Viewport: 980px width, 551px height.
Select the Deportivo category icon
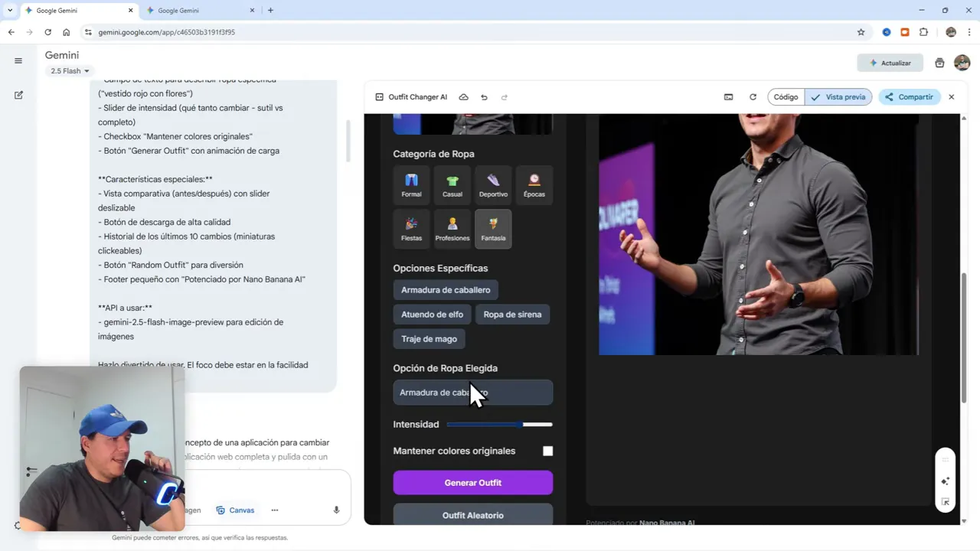493,184
